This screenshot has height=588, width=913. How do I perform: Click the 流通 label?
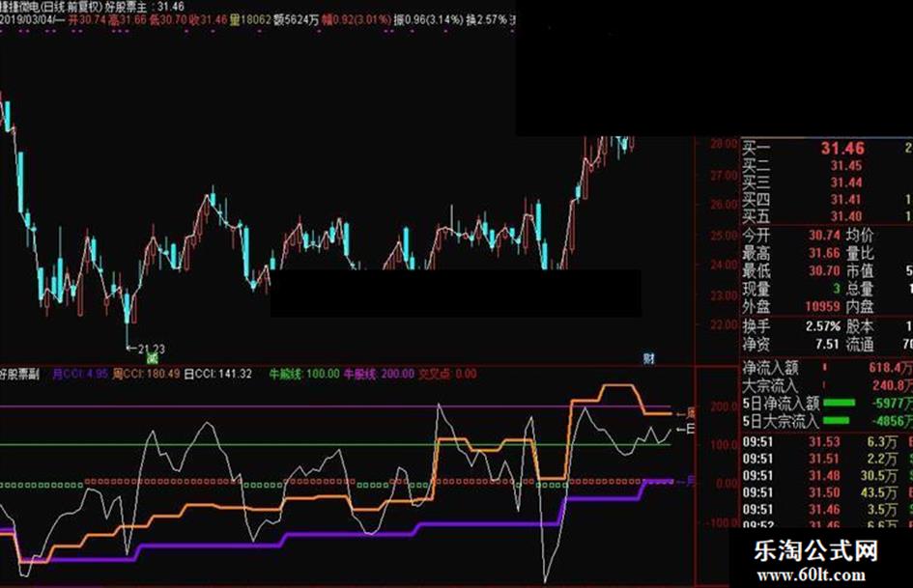(860, 344)
